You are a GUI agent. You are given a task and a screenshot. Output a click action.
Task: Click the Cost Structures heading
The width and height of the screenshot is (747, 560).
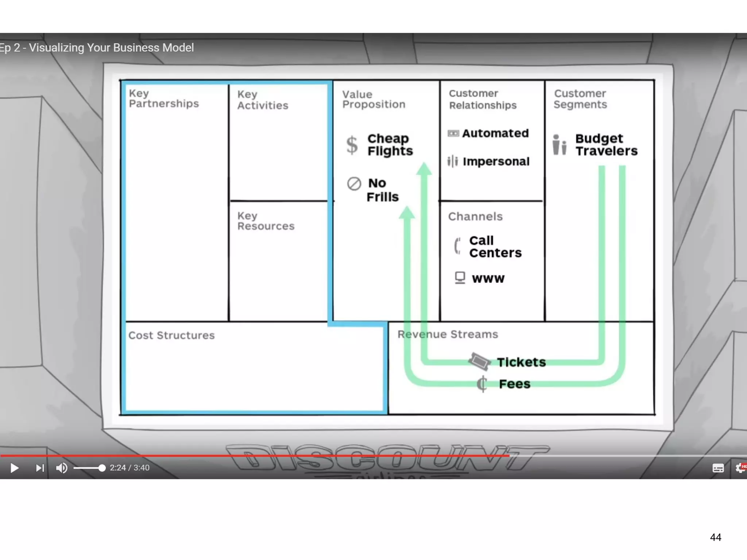coord(171,335)
